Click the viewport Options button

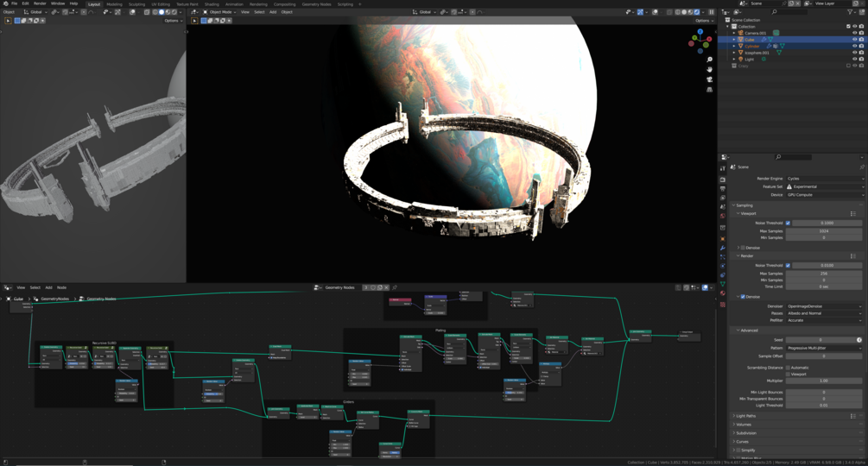(704, 21)
